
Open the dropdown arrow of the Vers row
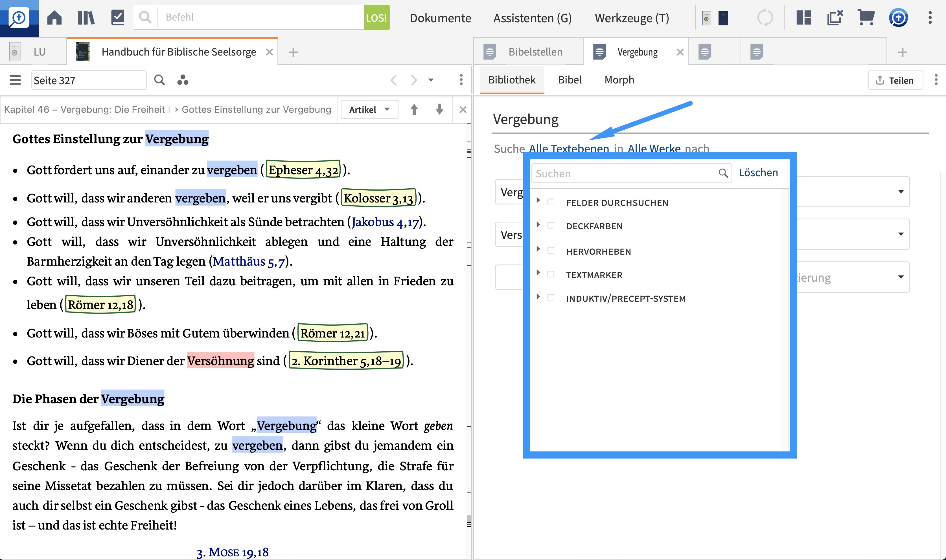(x=901, y=234)
